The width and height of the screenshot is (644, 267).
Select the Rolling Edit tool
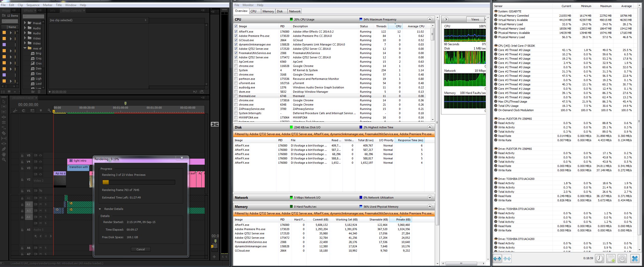coord(4,123)
